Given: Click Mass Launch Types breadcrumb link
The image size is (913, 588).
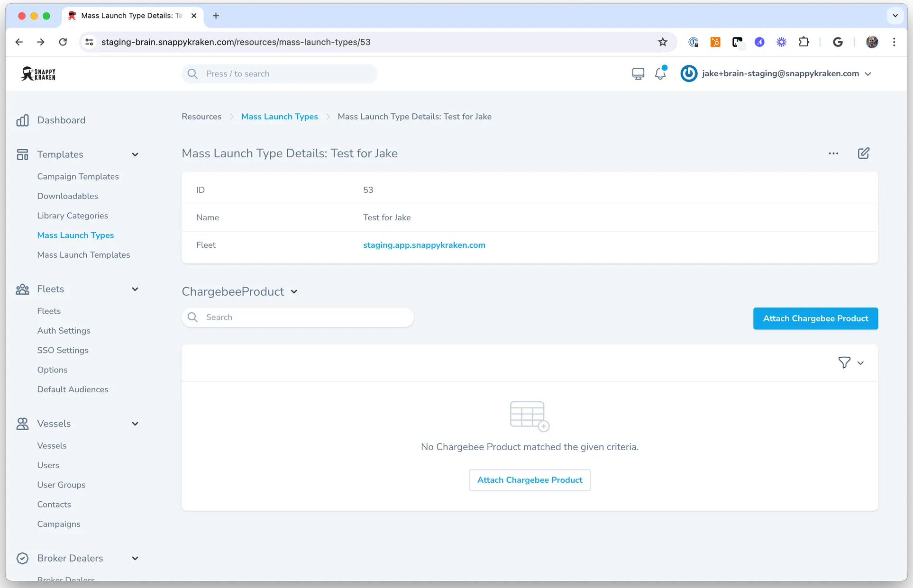Looking at the screenshot, I should tap(279, 117).
